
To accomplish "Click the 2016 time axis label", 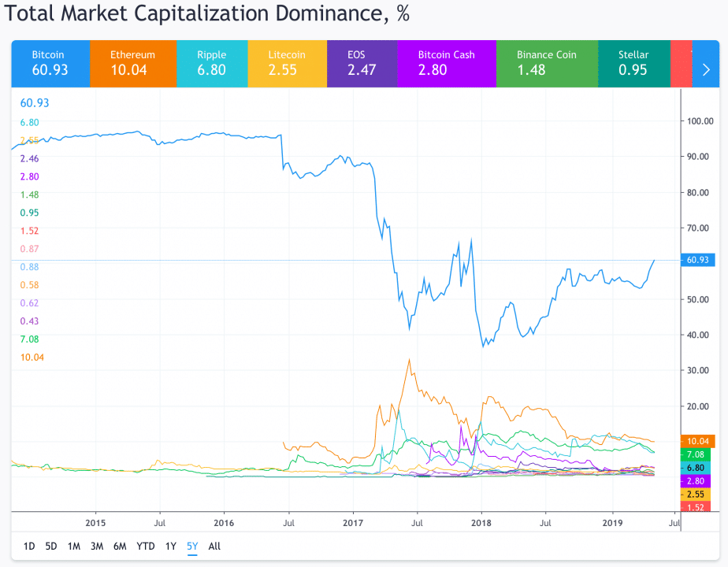I will (x=224, y=524).
